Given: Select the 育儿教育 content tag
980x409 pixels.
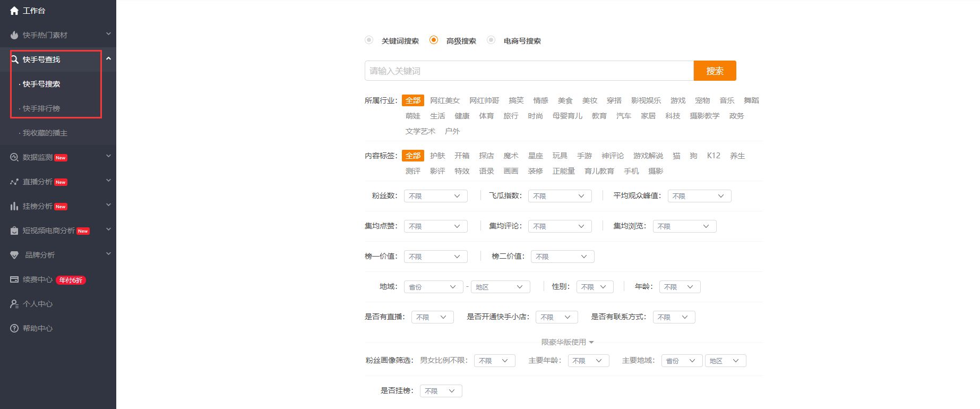Looking at the screenshot, I should [599, 171].
